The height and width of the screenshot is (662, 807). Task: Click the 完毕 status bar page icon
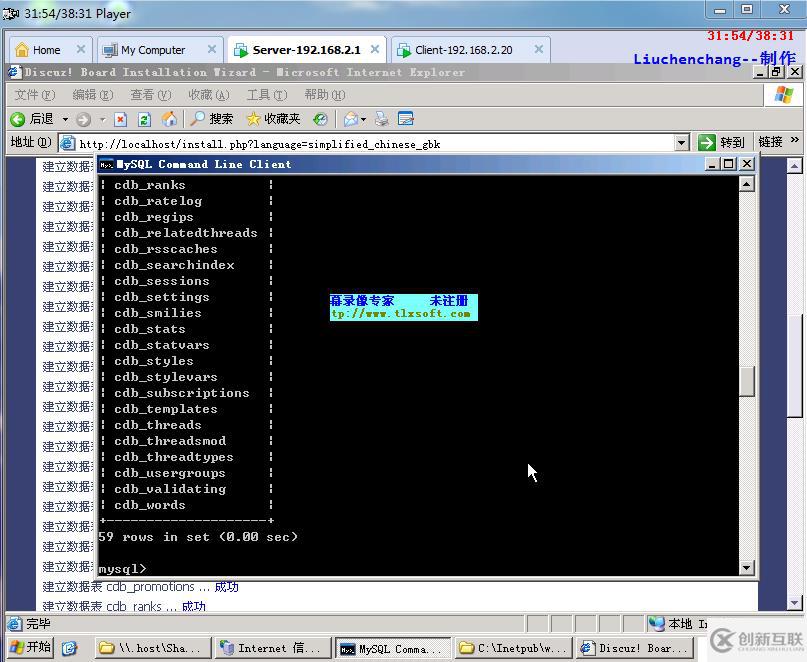tap(14, 623)
